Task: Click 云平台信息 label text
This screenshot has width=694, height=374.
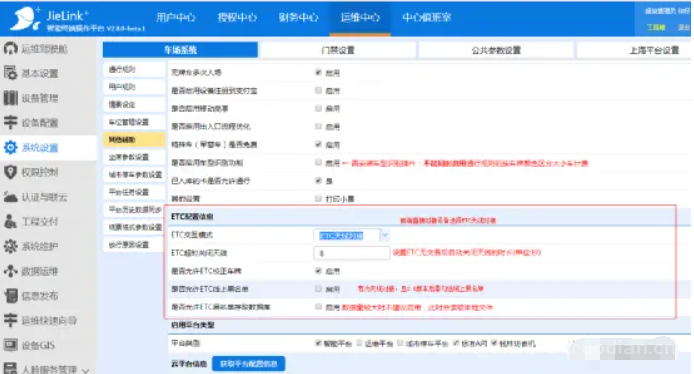Action: [x=189, y=364]
